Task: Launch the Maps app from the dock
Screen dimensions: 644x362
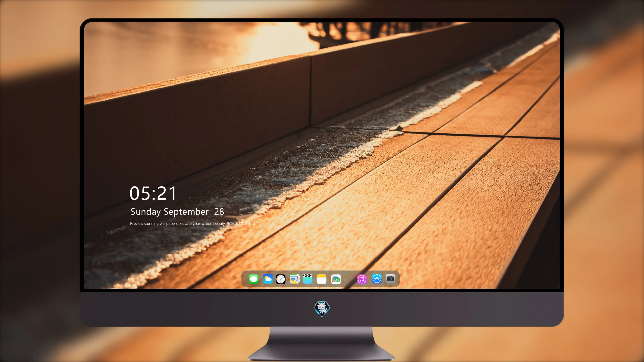Action: pyautogui.click(x=294, y=279)
